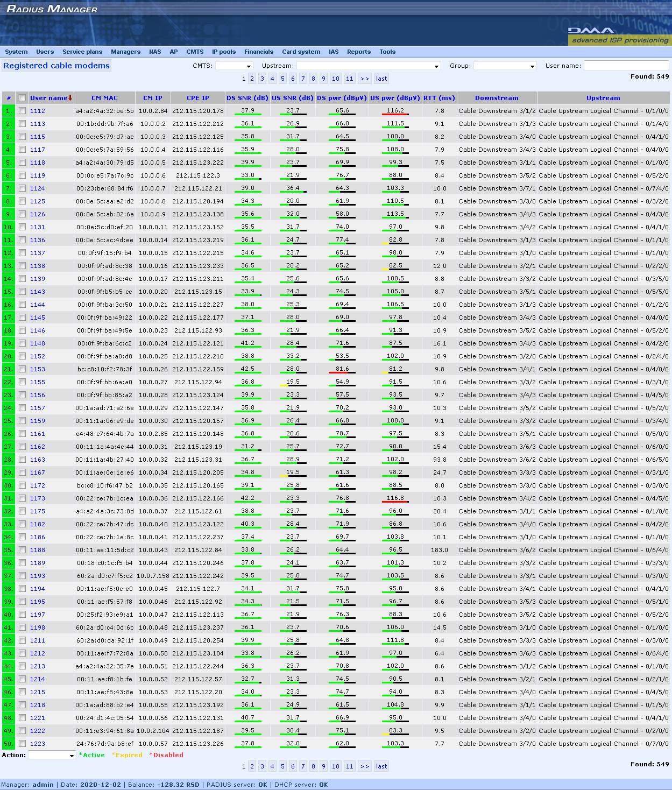Go to page 5 in top pagination
This screenshot has width=672, height=790.
(282, 79)
